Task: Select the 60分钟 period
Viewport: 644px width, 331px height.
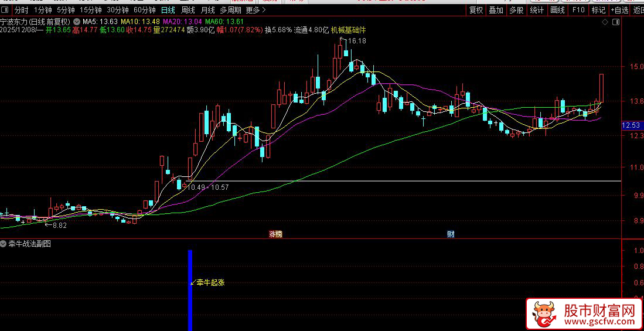Action: pos(145,10)
